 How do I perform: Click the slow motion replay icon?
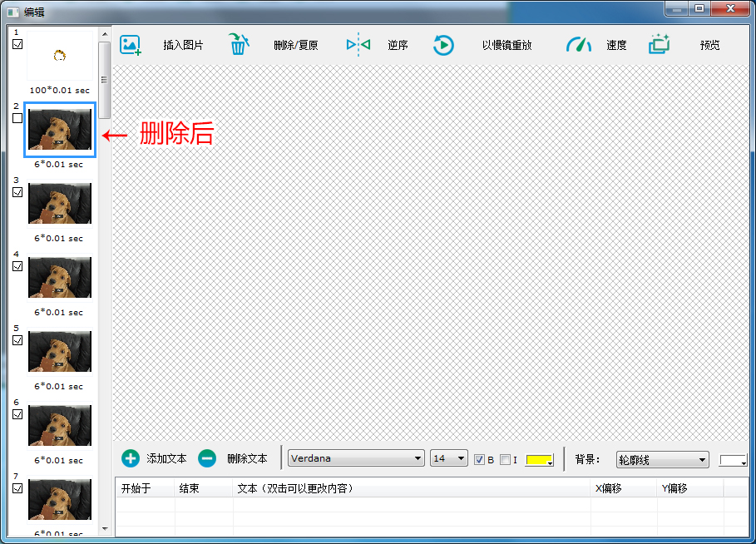click(x=443, y=45)
